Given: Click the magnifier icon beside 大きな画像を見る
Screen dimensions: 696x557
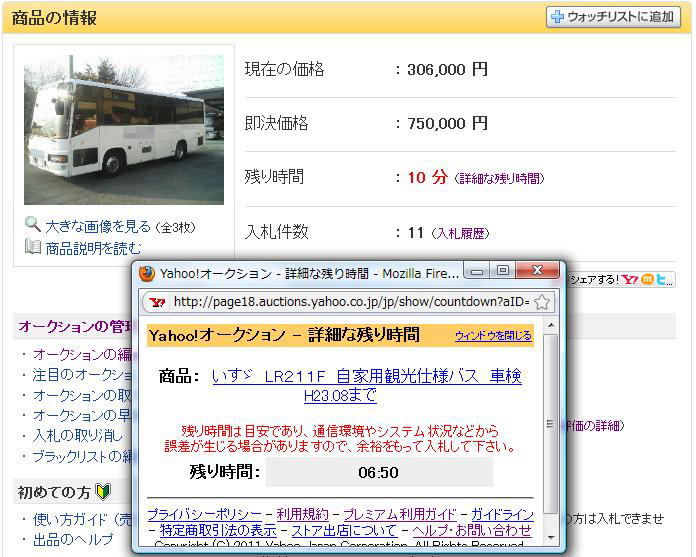Looking at the screenshot, I should (32, 225).
